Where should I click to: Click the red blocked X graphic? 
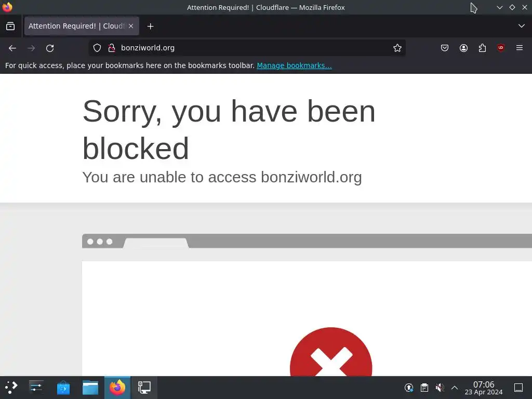[331, 352]
